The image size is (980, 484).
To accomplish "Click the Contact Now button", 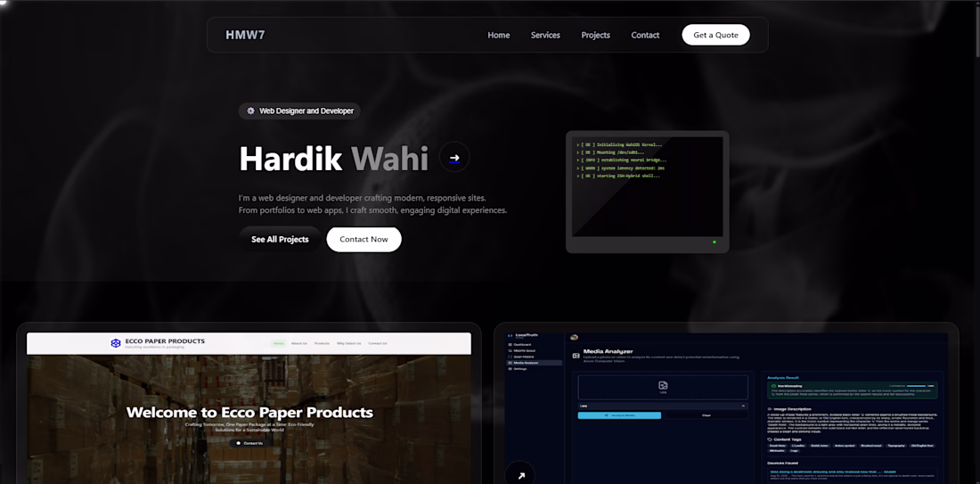I will pos(363,240).
